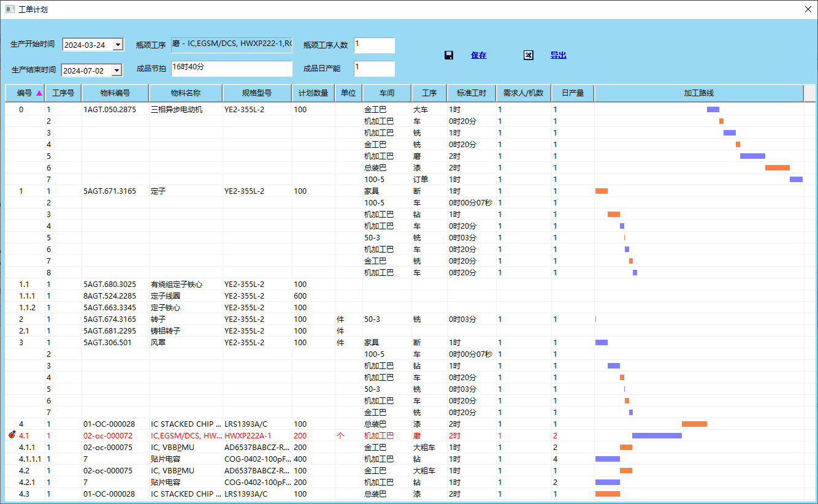Image resolution: width=818 pixels, height=504 pixels.
Task: Sort by 编号 column header
Action: coord(25,93)
